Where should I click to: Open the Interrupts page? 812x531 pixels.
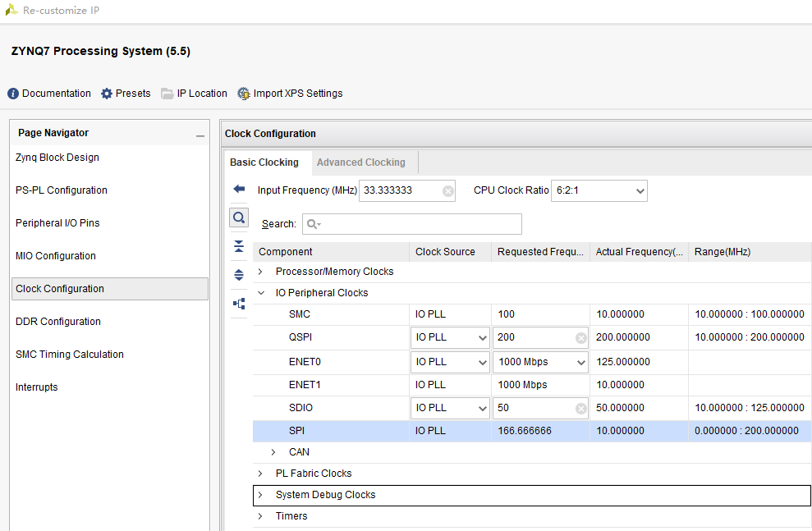[37, 387]
